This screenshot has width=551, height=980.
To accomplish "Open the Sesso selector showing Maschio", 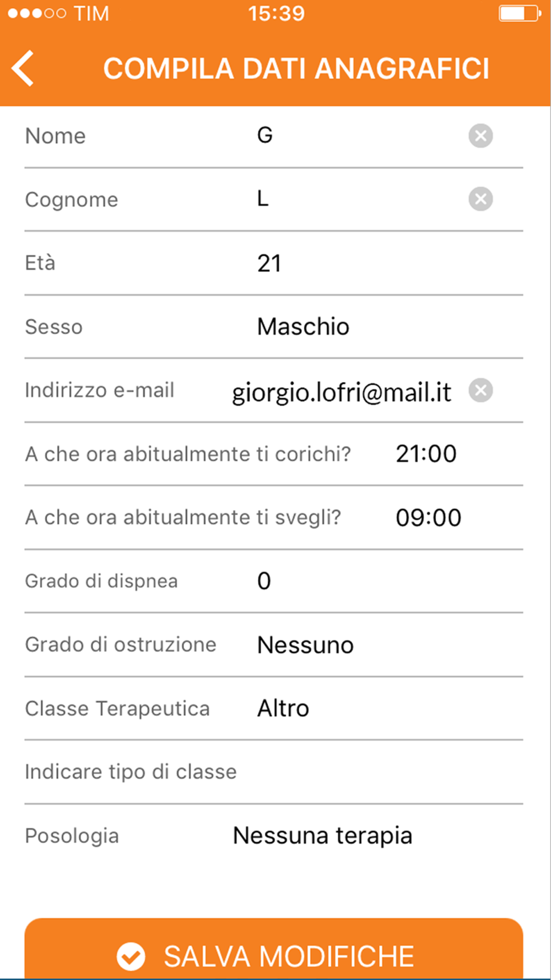I will (303, 327).
